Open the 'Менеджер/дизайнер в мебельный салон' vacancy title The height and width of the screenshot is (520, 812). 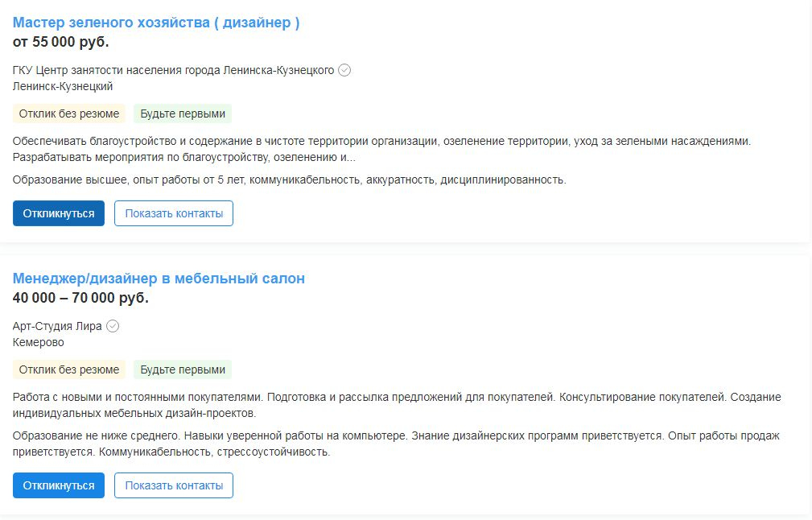click(159, 279)
